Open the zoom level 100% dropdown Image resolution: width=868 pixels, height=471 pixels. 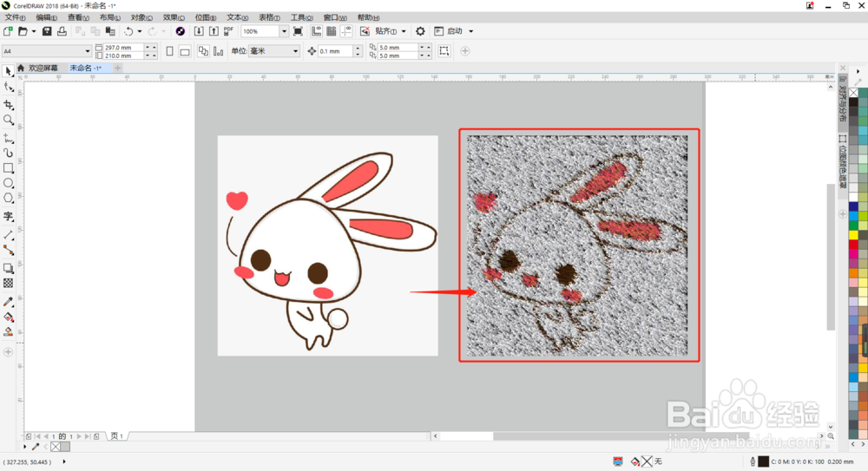click(283, 31)
